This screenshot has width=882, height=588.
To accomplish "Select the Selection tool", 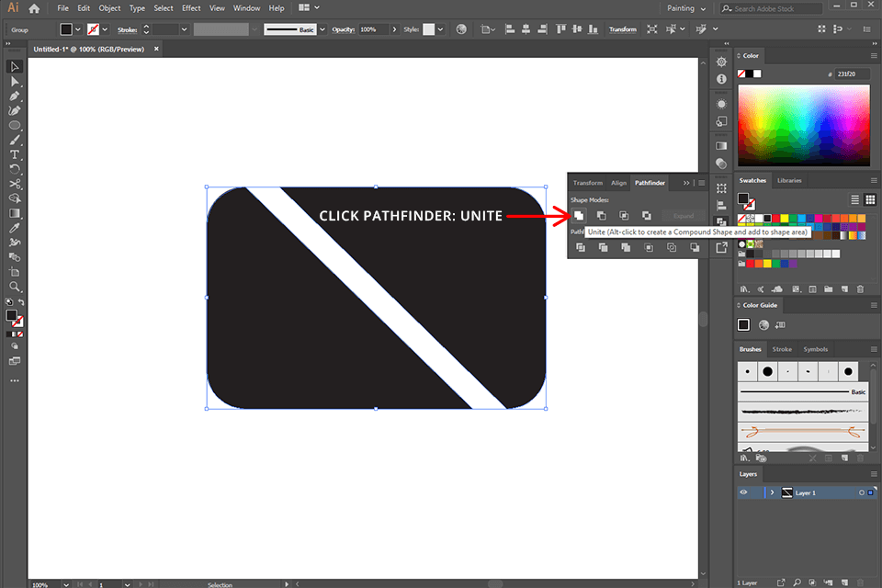I will click(x=14, y=66).
